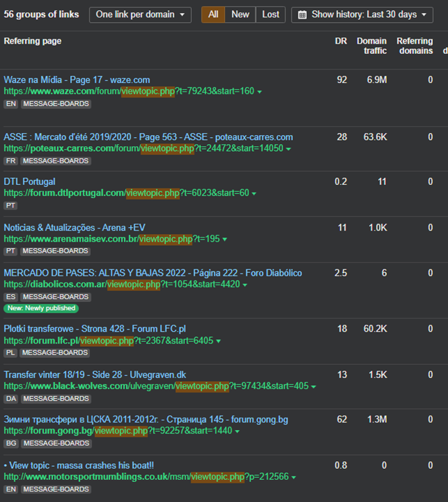This screenshot has width=448, height=502.
Task: Open the poteaux-carres.com forum URL
Action: point(143,148)
